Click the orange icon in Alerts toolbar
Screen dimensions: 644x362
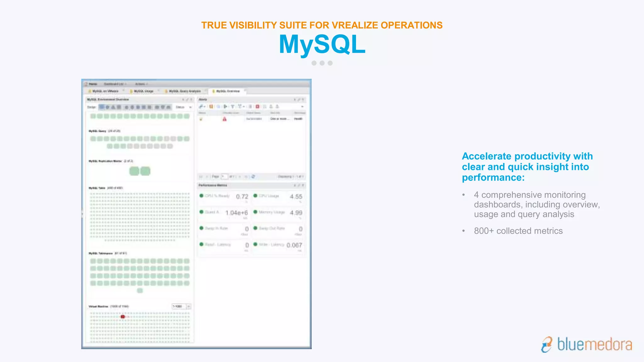(x=211, y=107)
